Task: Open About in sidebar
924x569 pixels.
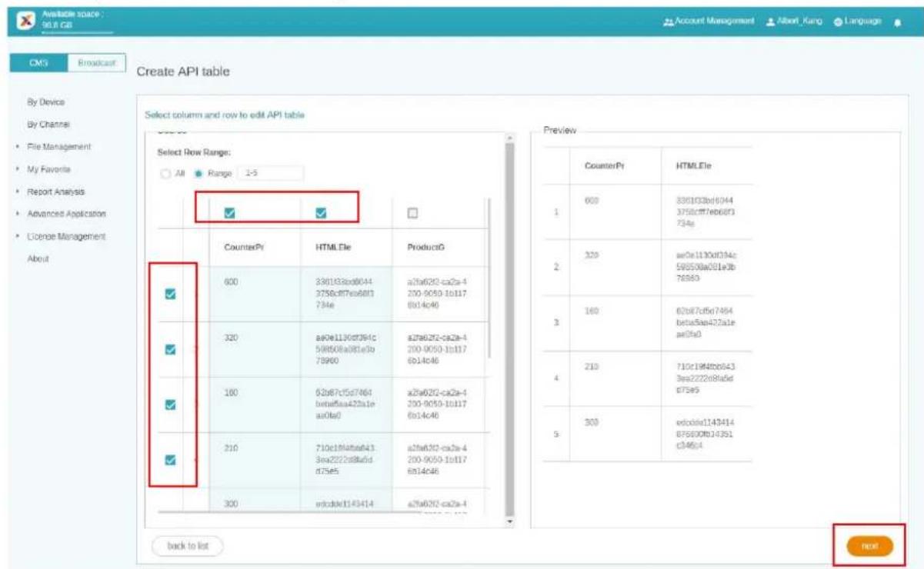Action: pyautogui.click(x=38, y=259)
